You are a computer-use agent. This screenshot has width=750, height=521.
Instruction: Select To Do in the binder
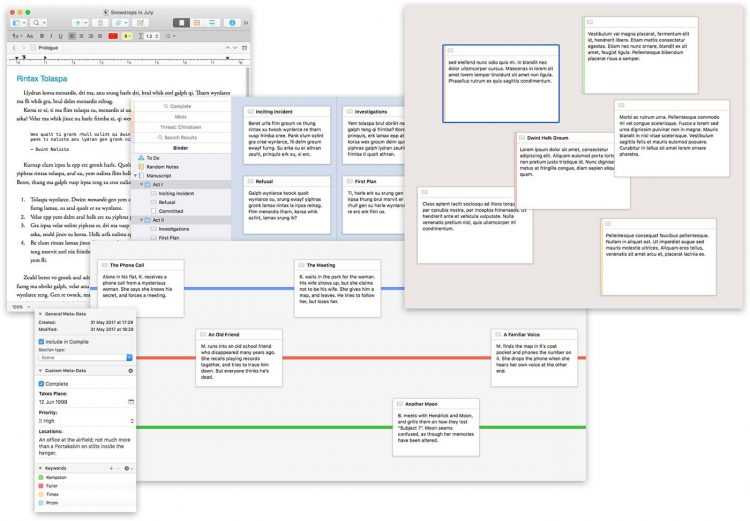(x=153, y=158)
